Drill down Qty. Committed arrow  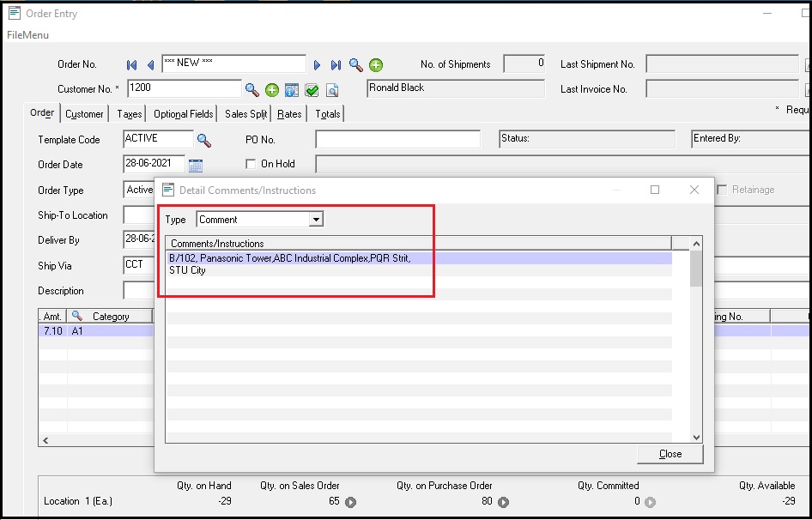click(x=650, y=502)
